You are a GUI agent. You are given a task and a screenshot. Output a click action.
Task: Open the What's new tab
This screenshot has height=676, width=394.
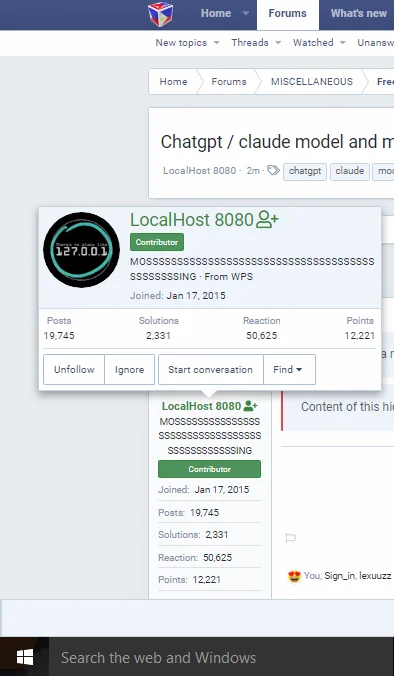(x=359, y=13)
